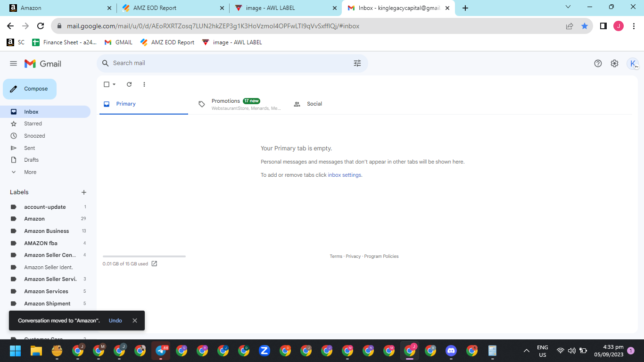Screen dimensions: 644x362
Task: Click the Compose button
Action: click(30, 89)
